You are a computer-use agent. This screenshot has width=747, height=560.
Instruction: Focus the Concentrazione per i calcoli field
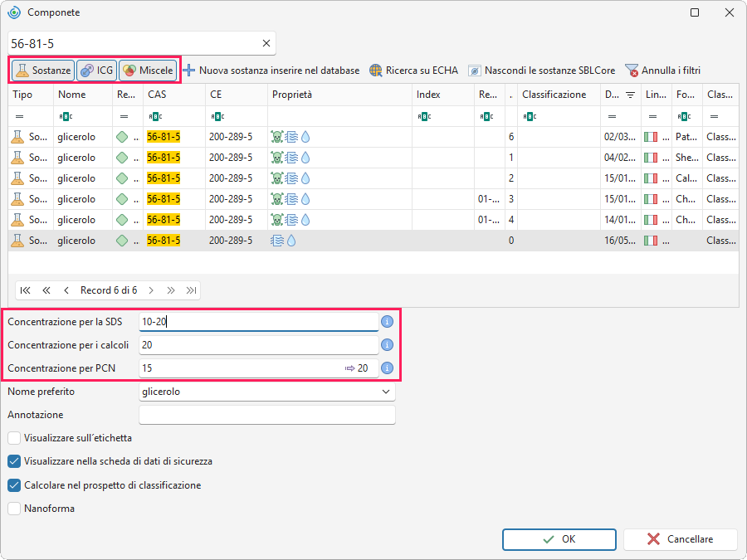[x=259, y=345]
